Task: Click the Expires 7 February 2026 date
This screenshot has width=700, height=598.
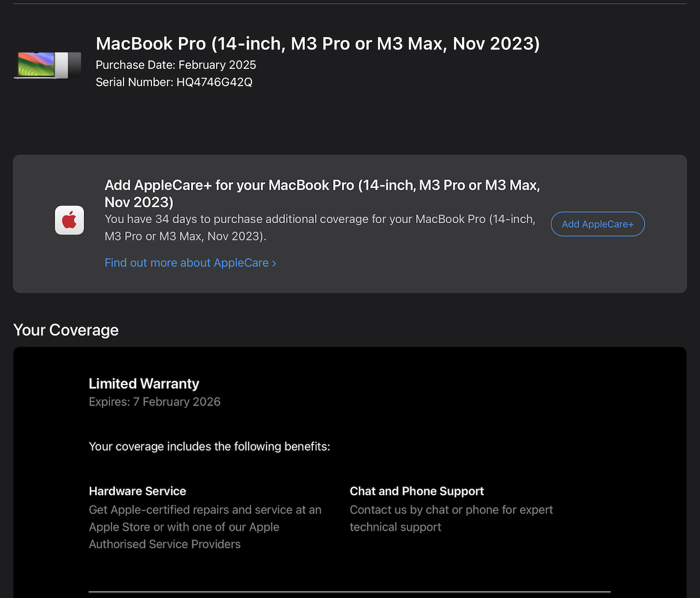Action: 155,402
